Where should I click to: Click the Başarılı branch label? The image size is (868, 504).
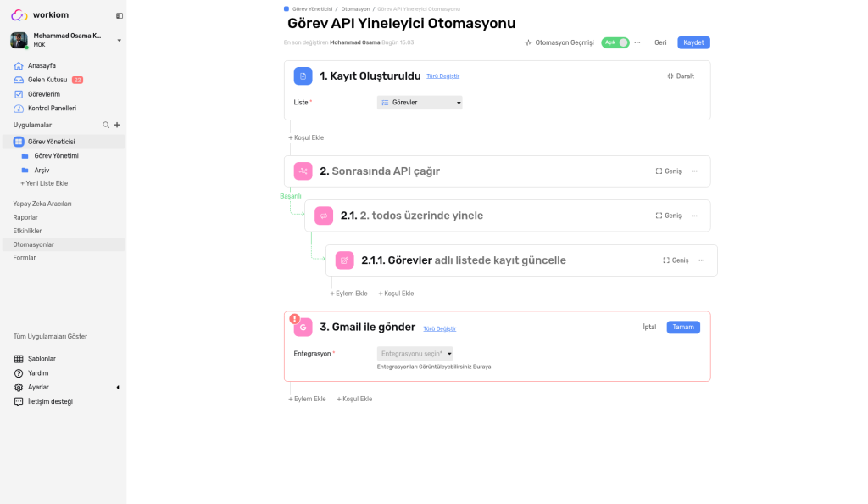[x=291, y=196]
